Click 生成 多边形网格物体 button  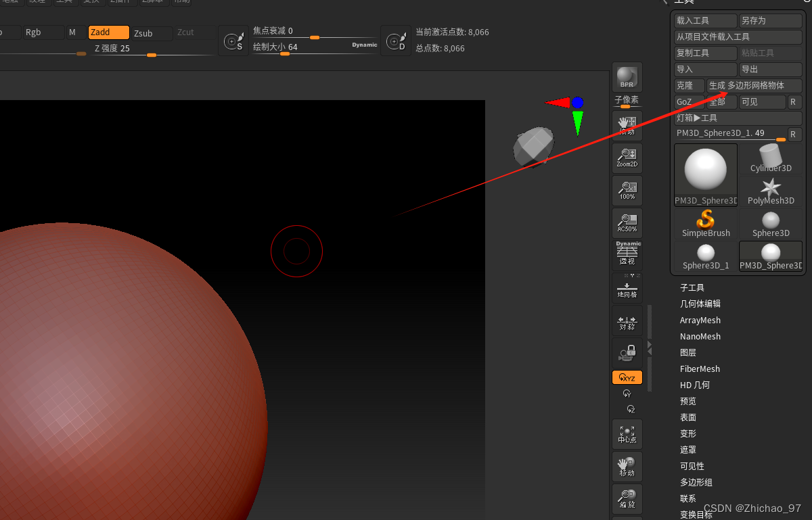click(x=754, y=86)
